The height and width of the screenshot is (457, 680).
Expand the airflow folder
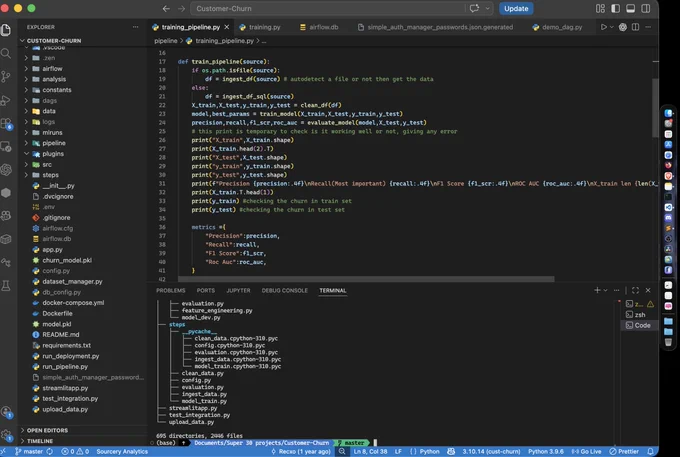52,69
